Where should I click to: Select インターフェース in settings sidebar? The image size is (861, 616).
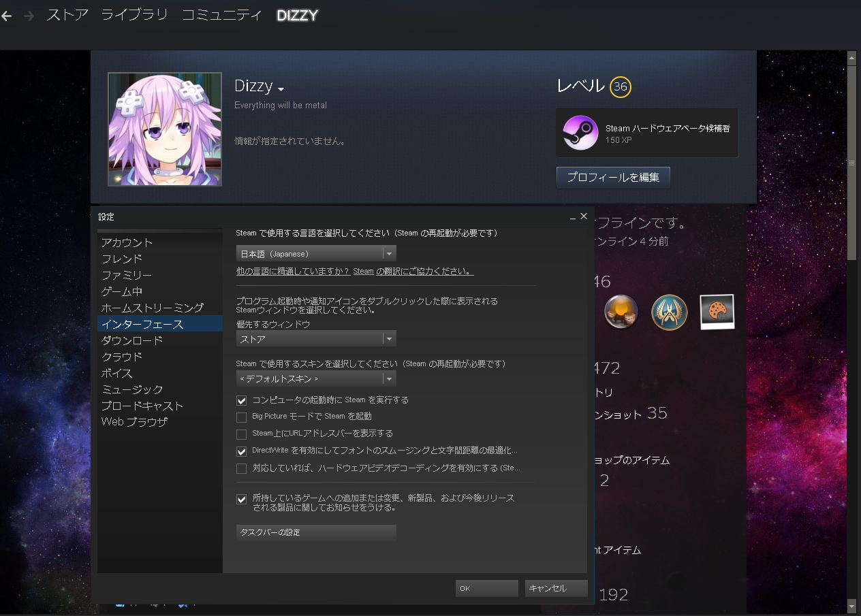(x=160, y=324)
